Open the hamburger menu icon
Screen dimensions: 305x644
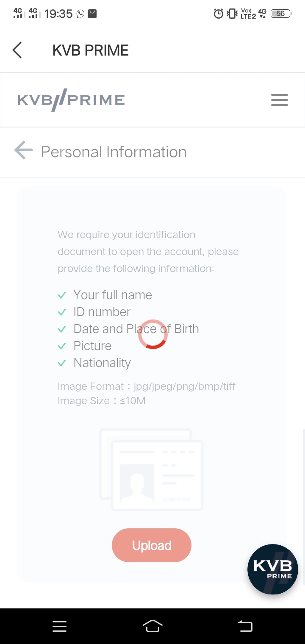tap(280, 100)
